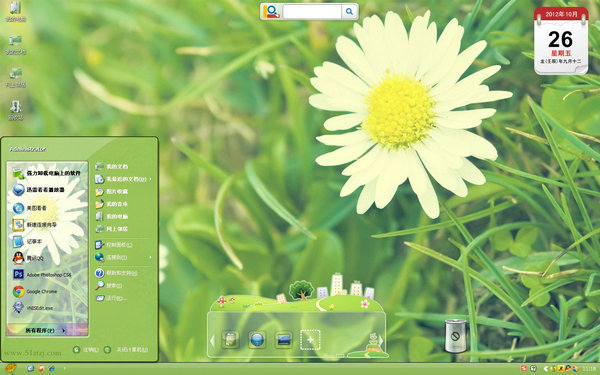The image size is (600, 375).
Task: Expand 连接到(T) submenu
Action: [123, 257]
